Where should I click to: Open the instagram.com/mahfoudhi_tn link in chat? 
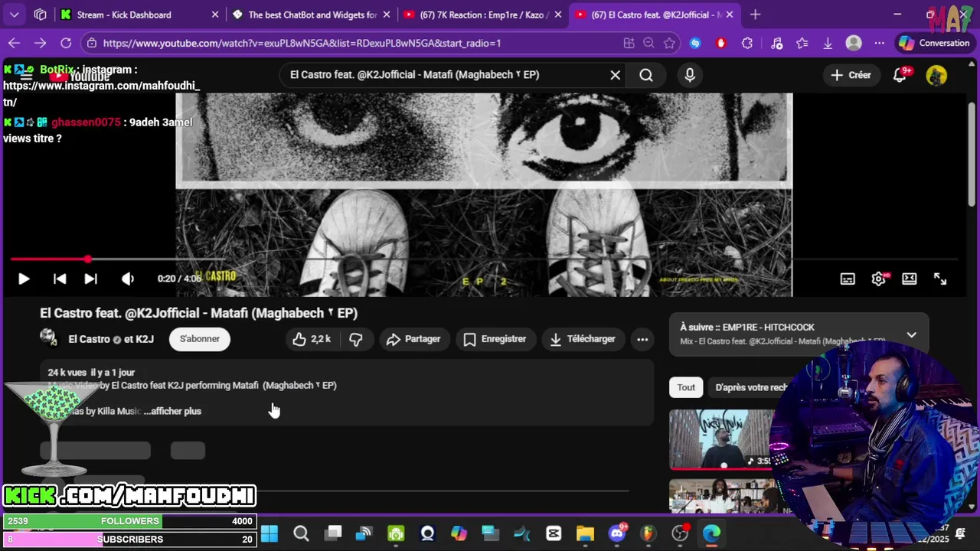click(x=101, y=93)
